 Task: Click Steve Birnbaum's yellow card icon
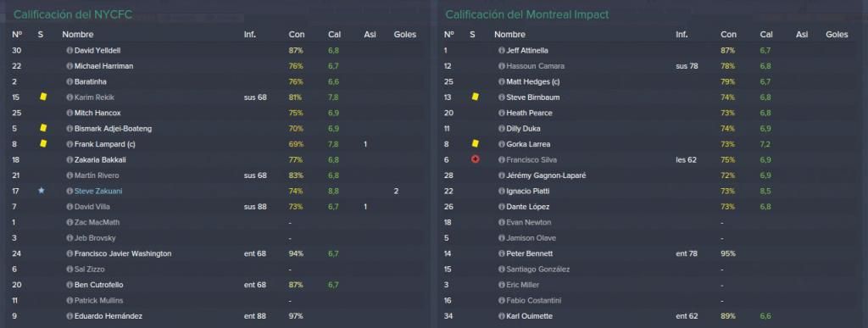tap(475, 97)
